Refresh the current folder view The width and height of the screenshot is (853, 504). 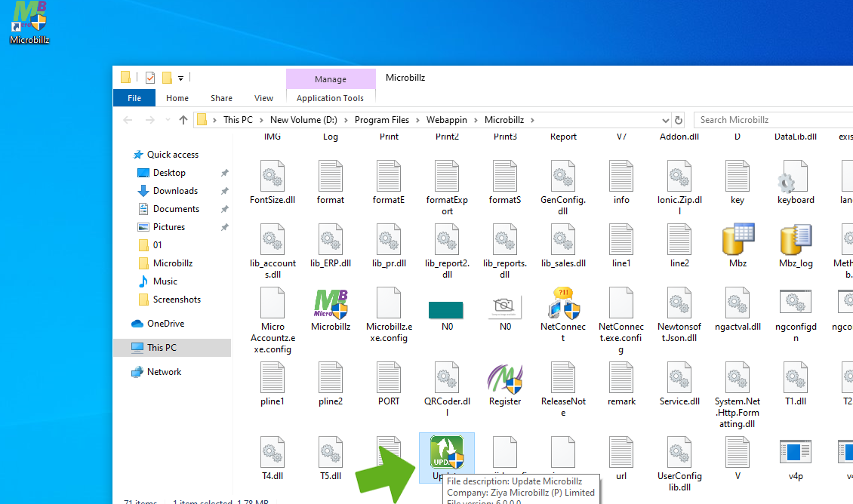click(x=679, y=120)
